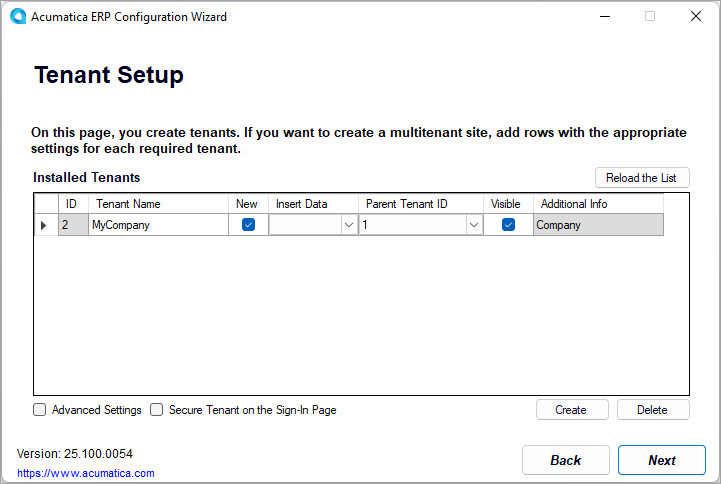Viewport: 721px width, 484px height.
Task: Click the New column header
Action: point(248,204)
